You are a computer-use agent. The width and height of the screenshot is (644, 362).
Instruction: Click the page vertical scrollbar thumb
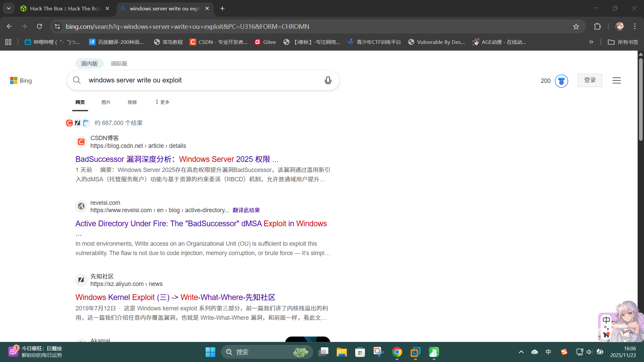(641, 99)
